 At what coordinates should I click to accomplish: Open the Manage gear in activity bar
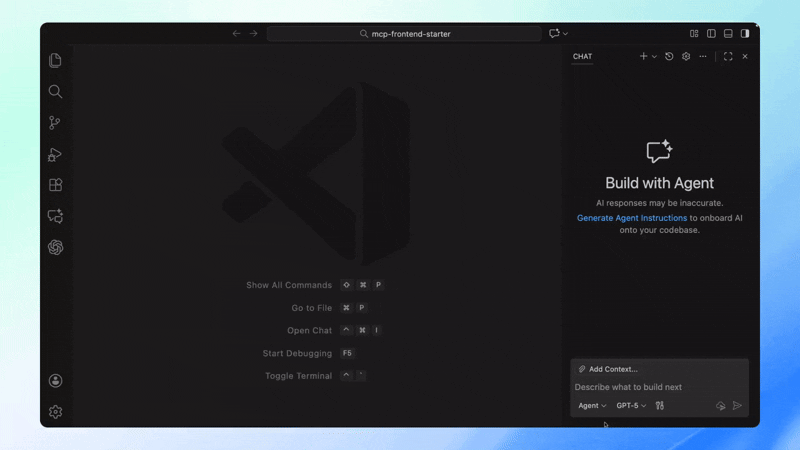tap(55, 412)
